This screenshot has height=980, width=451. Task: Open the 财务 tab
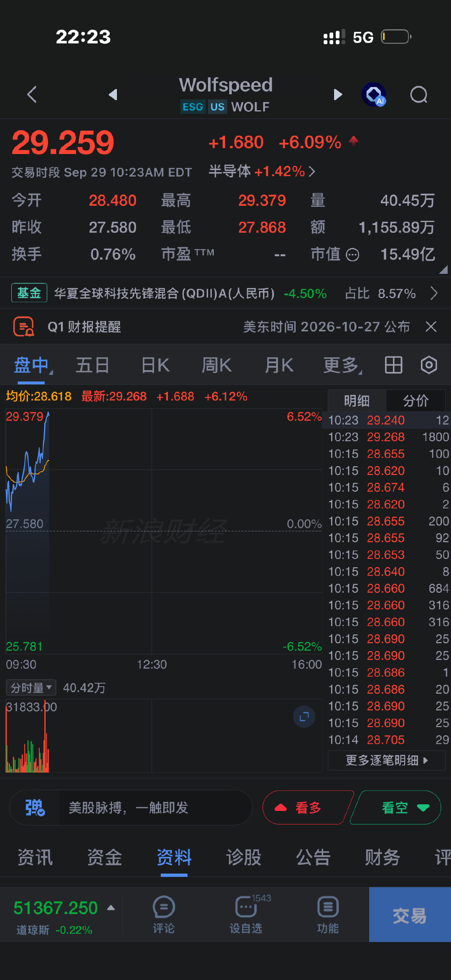383,858
